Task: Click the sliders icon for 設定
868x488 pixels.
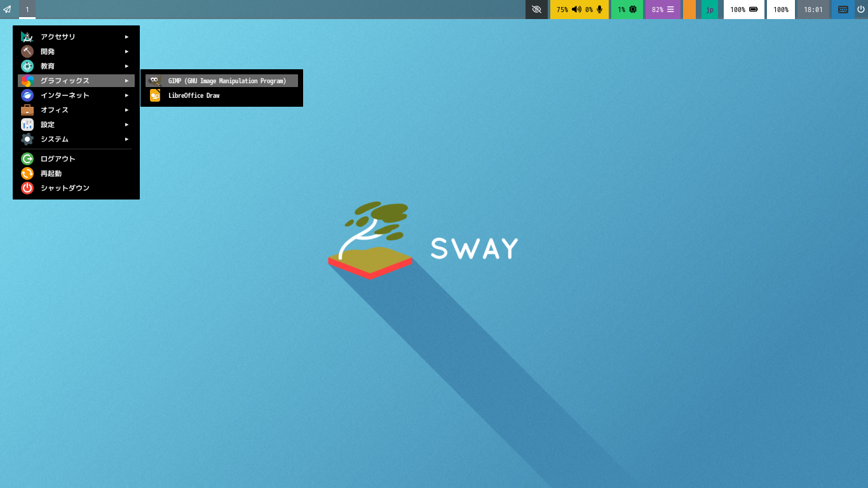Action: [27, 125]
